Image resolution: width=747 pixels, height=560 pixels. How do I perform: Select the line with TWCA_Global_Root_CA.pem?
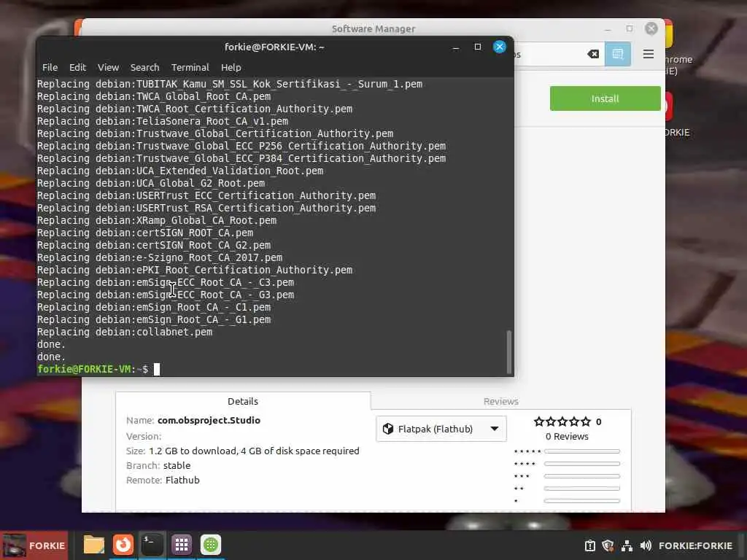click(x=154, y=96)
